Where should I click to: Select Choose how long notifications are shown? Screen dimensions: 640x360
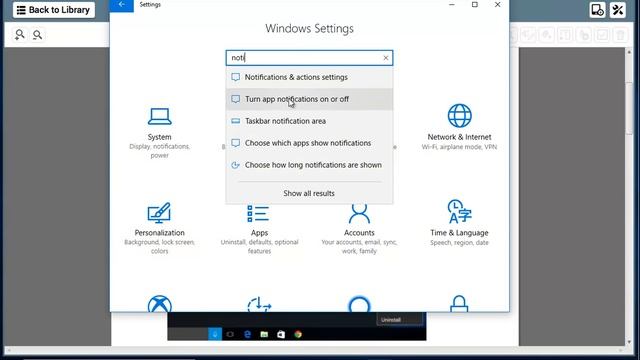(309, 165)
